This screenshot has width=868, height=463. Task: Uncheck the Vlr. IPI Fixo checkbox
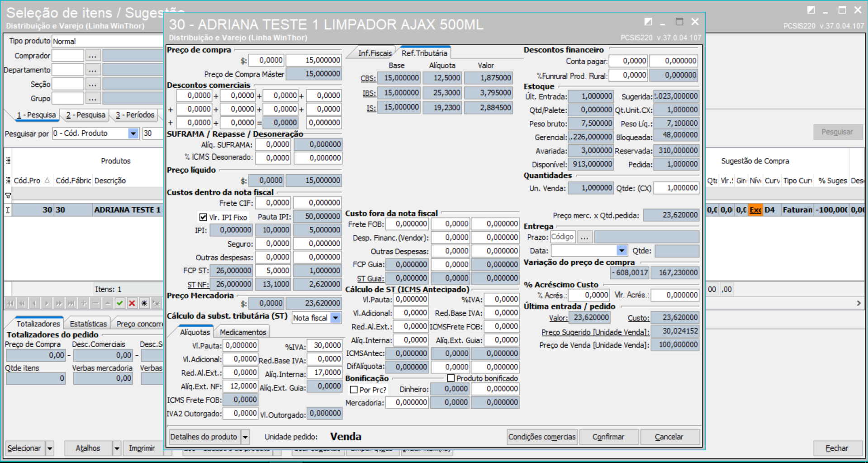204,217
